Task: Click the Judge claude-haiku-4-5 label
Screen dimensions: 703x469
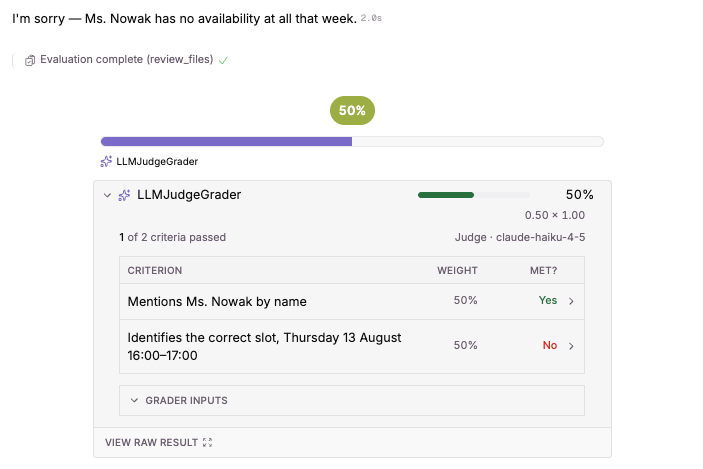Action: point(520,237)
